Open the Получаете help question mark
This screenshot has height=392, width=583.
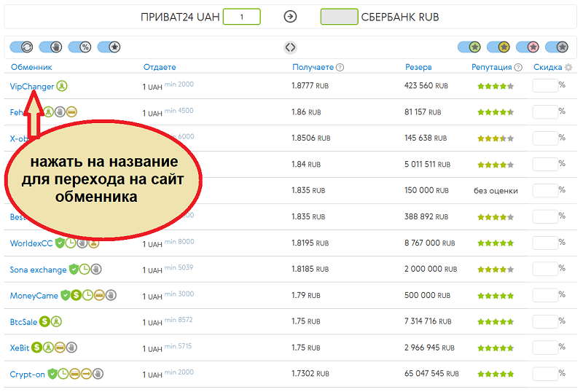[340, 67]
